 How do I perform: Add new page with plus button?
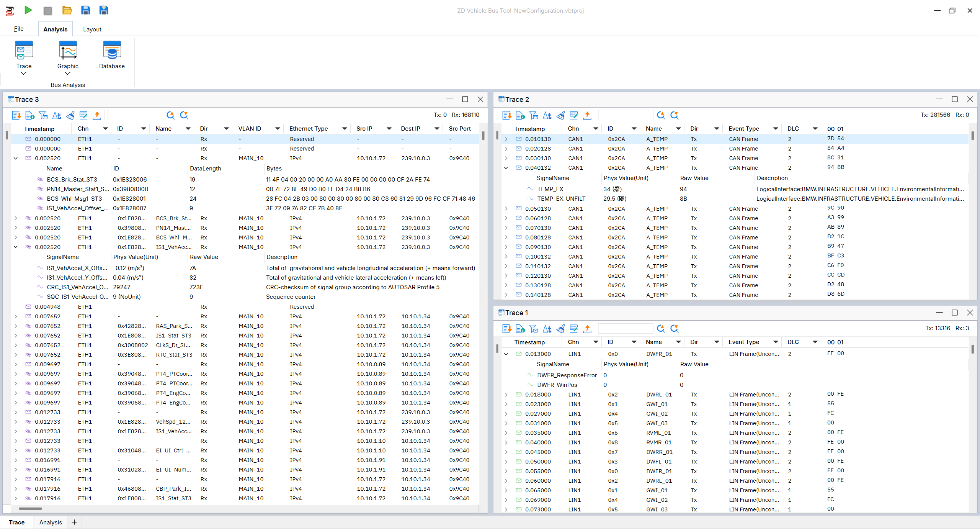[x=74, y=522]
